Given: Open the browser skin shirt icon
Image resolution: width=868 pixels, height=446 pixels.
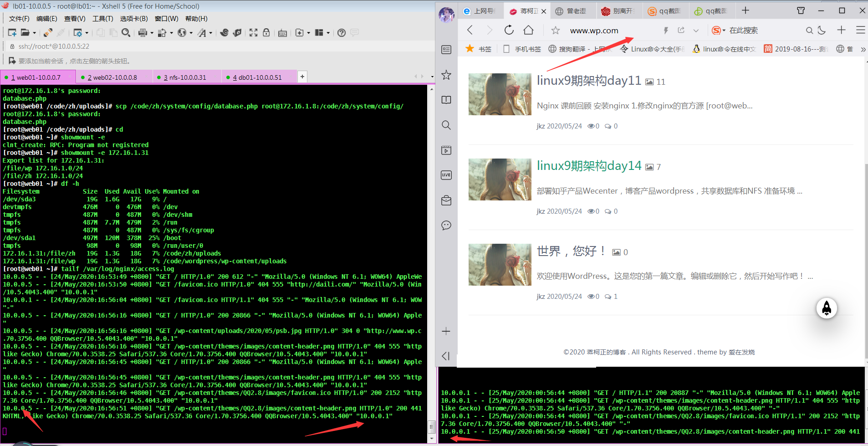Looking at the screenshot, I should point(801,10).
